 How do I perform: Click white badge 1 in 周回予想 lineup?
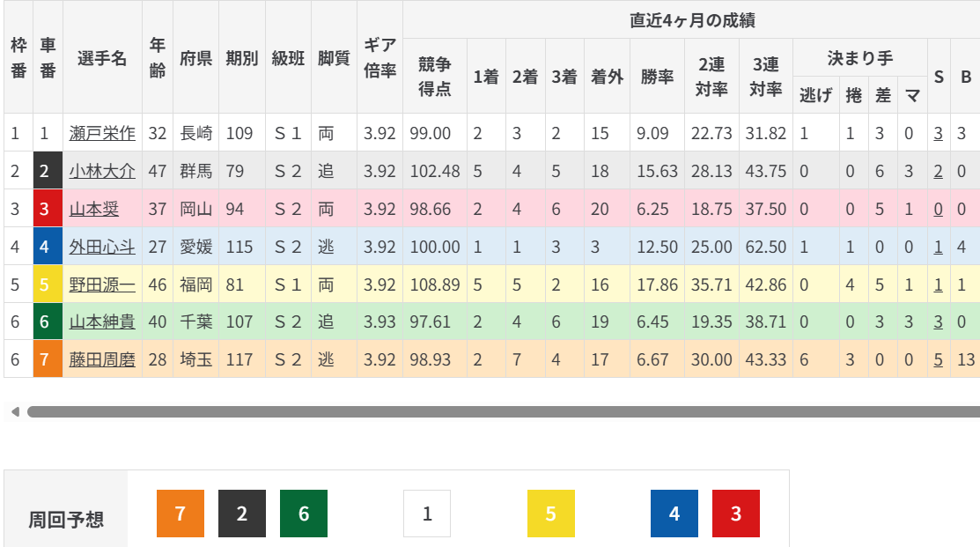tap(427, 514)
